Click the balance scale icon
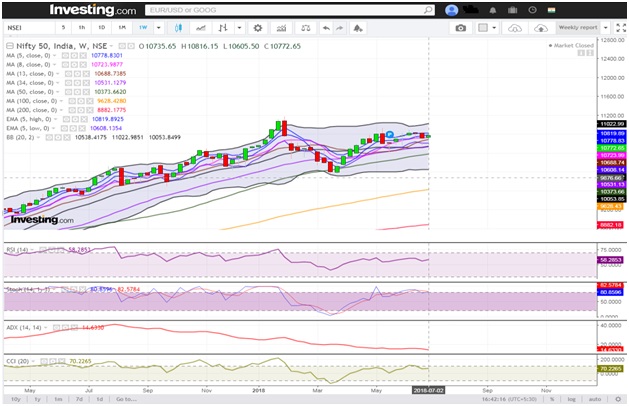Screen dimensions: 629x406 pyautogui.click(x=306, y=28)
